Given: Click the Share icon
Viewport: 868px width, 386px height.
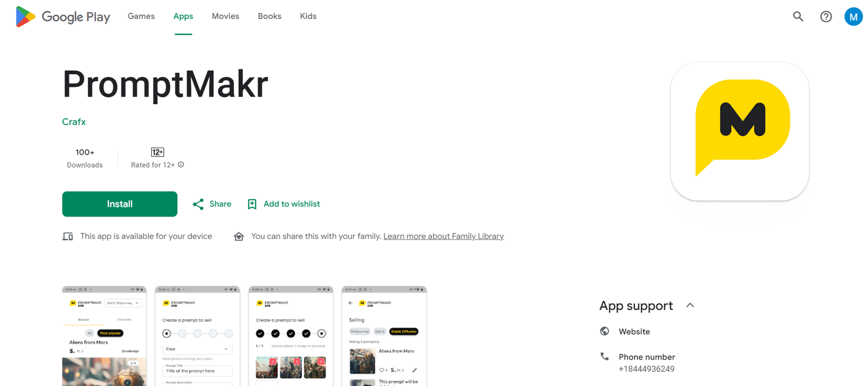Looking at the screenshot, I should tap(199, 204).
